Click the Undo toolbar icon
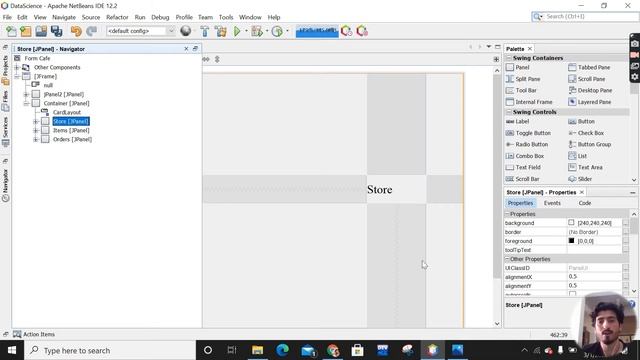640x360 pixels. [x=76, y=31]
